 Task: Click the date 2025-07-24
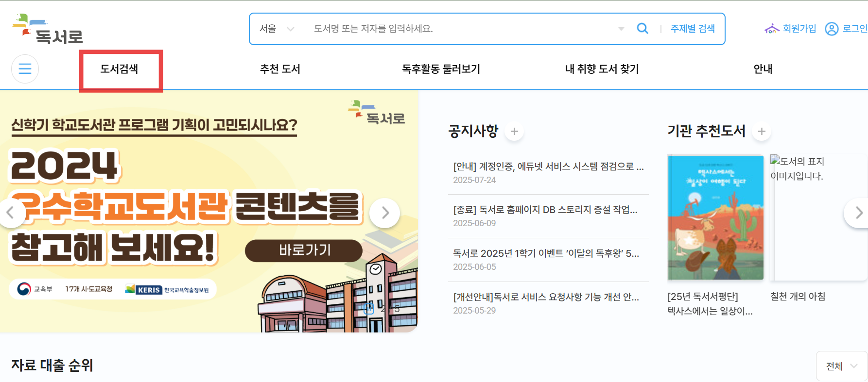[474, 180]
